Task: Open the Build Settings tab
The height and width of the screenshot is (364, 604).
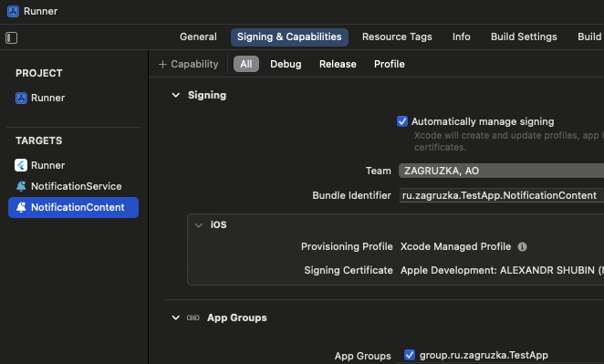Action: pos(524,37)
